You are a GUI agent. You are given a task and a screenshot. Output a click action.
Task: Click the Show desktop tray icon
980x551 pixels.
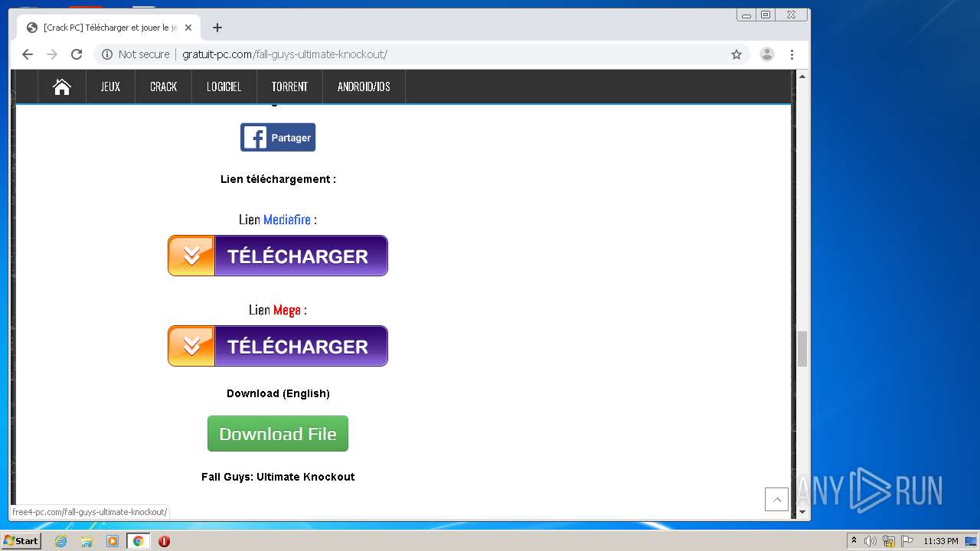(971, 541)
